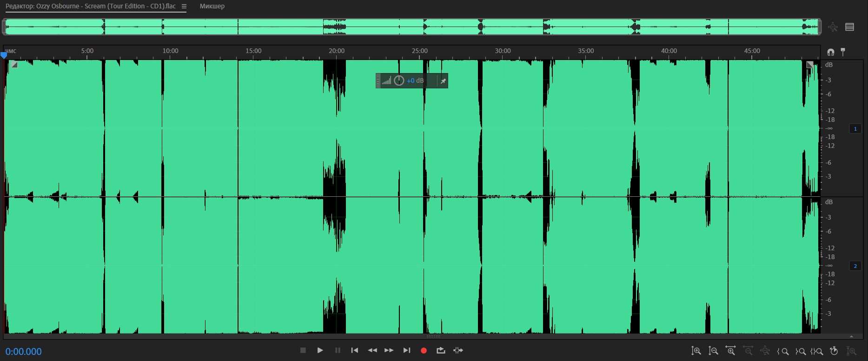Click the fade-in handle at waveform start
The image size is (868, 361).
coord(14,65)
